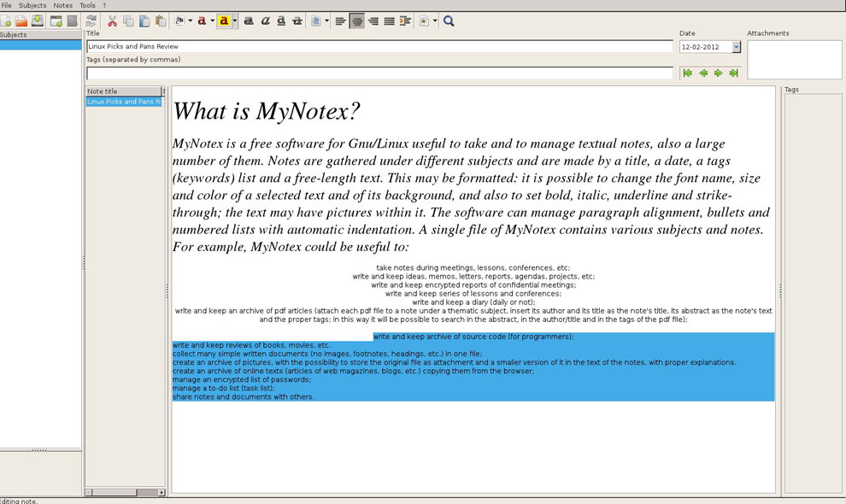
Task: Click the line 'manage an encrypted list of passwords;'
Action: (242, 380)
